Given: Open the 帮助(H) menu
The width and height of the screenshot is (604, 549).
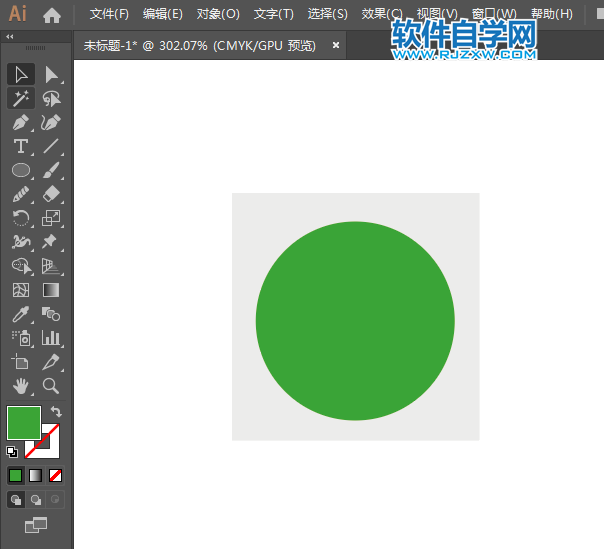Looking at the screenshot, I should (552, 14).
